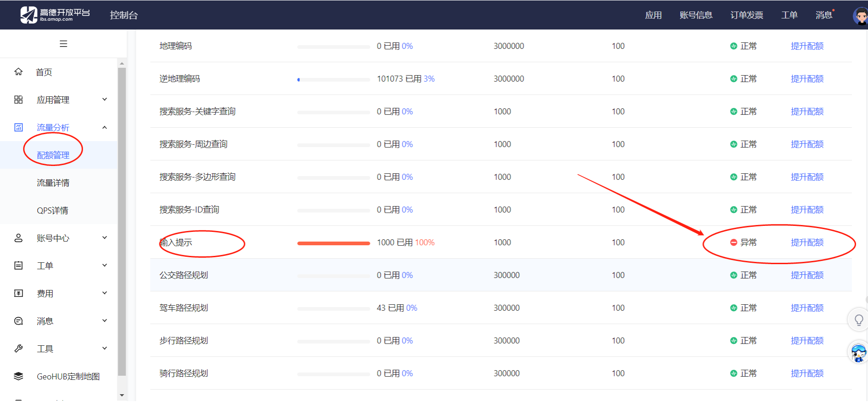
Task: Click the red 输入提示 usage progress bar
Action: click(x=333, y=243)
